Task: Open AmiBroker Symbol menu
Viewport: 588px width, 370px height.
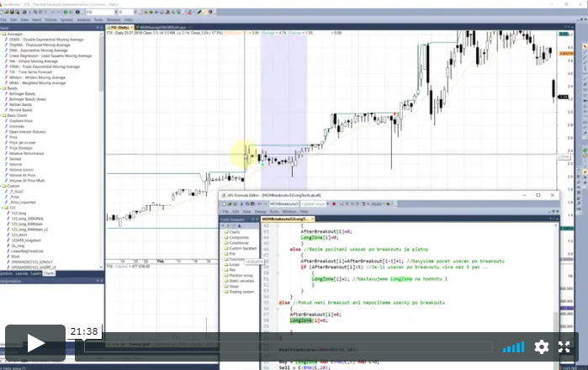Action: tap(66, 19)
